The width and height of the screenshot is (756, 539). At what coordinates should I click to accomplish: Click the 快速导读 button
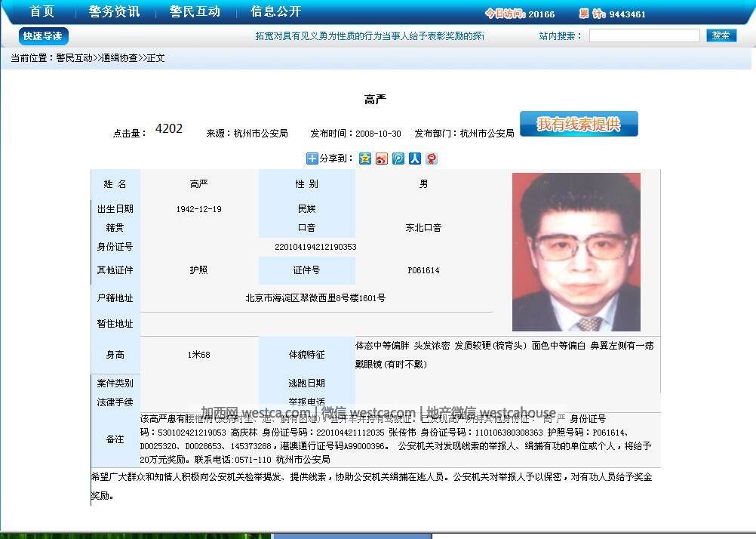coord(43,36)
